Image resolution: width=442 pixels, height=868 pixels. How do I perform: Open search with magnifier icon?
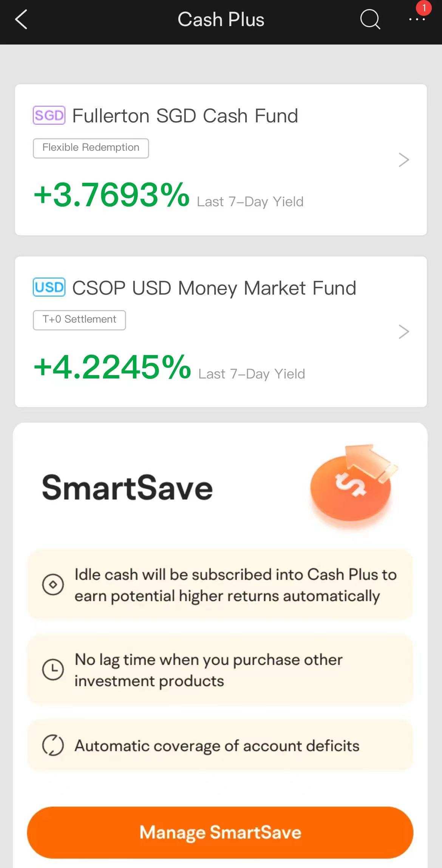(x=370, y=19)
